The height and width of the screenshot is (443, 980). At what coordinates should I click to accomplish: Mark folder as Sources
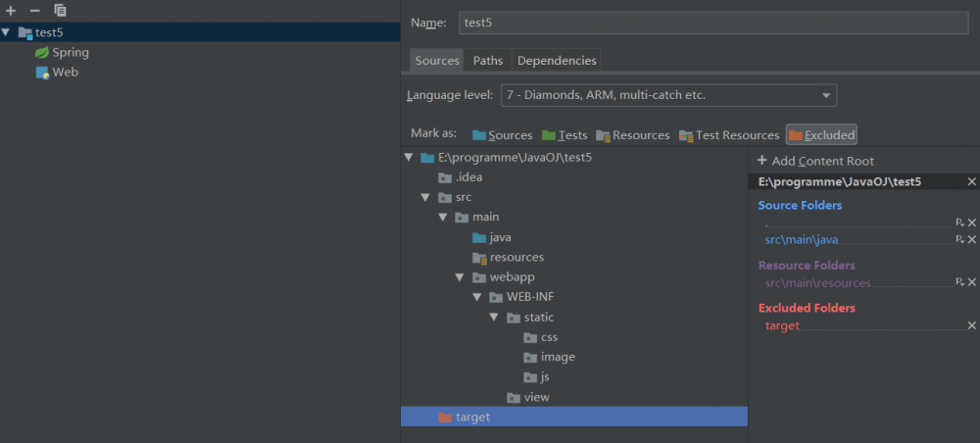click(x=502, y=135)
